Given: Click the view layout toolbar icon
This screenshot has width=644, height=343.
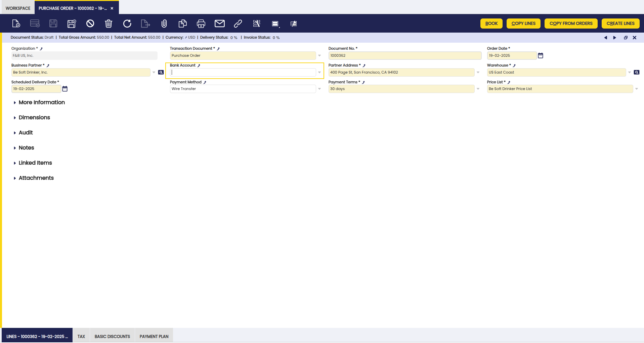Looking at the screenshot, I should [275, 24].
